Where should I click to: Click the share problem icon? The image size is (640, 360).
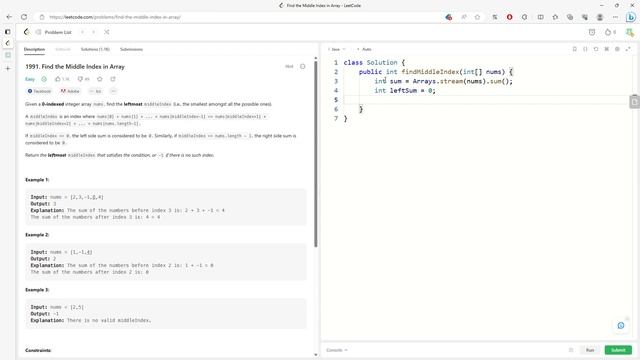point(113,79)
